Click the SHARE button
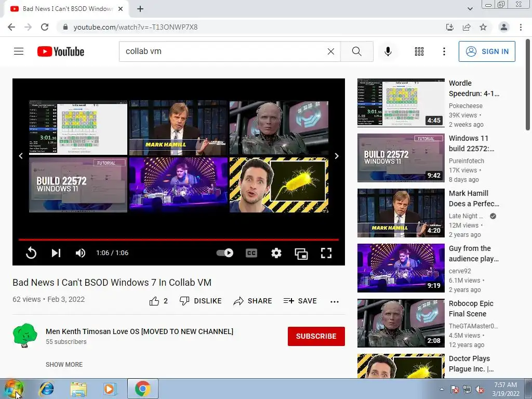This screenshot has width=532, height=399. pos(253,301)
